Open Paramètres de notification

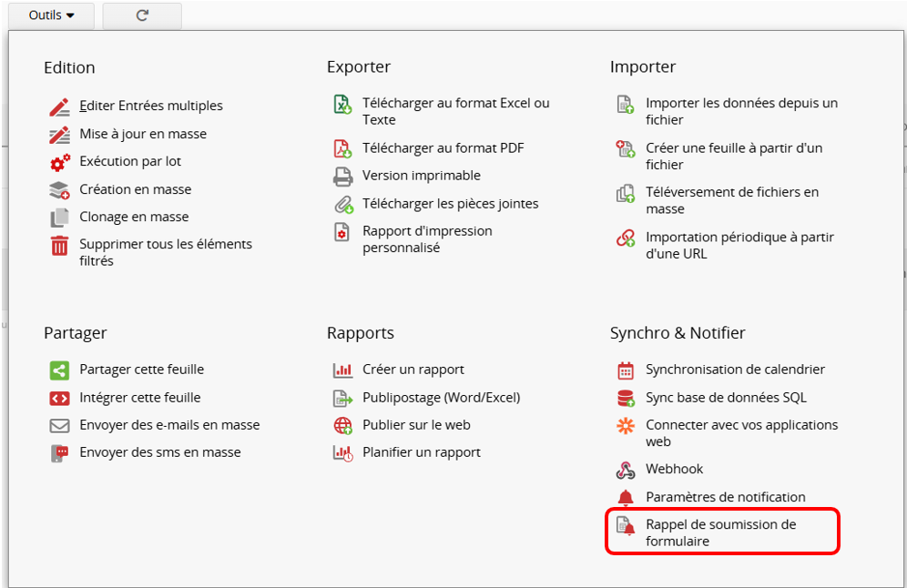pos(725,497)
